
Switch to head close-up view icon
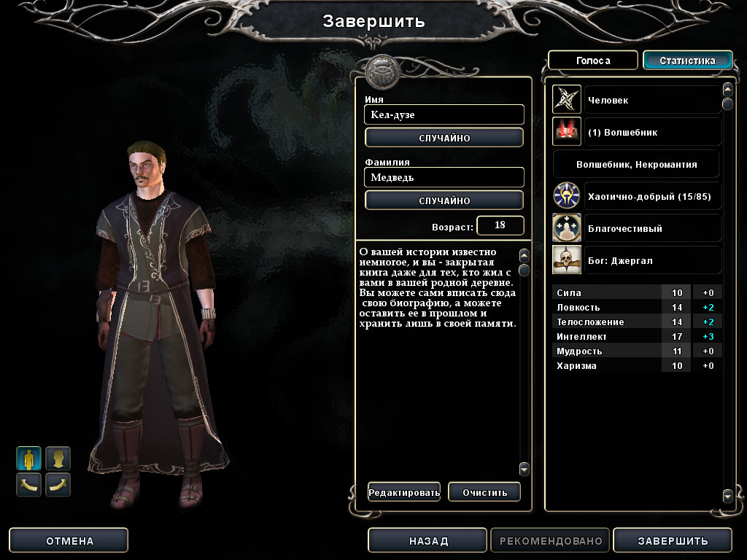coord(58,459)
